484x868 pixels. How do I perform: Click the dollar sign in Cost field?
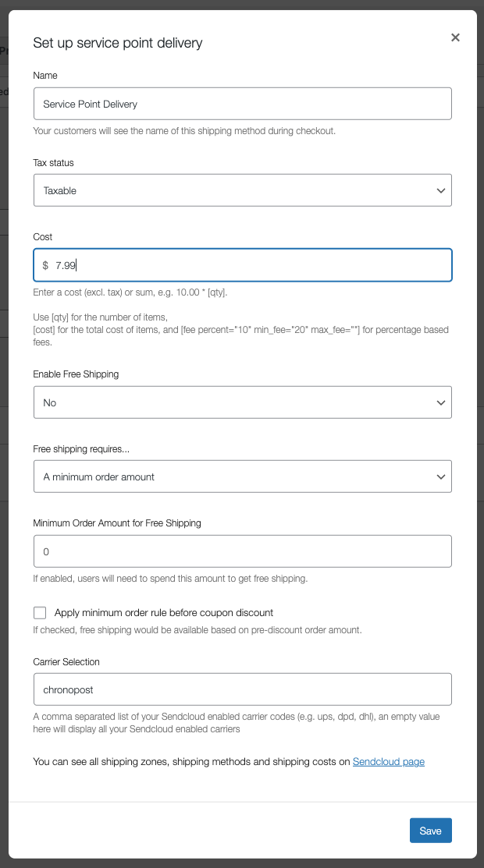click(x=45, y=266)
